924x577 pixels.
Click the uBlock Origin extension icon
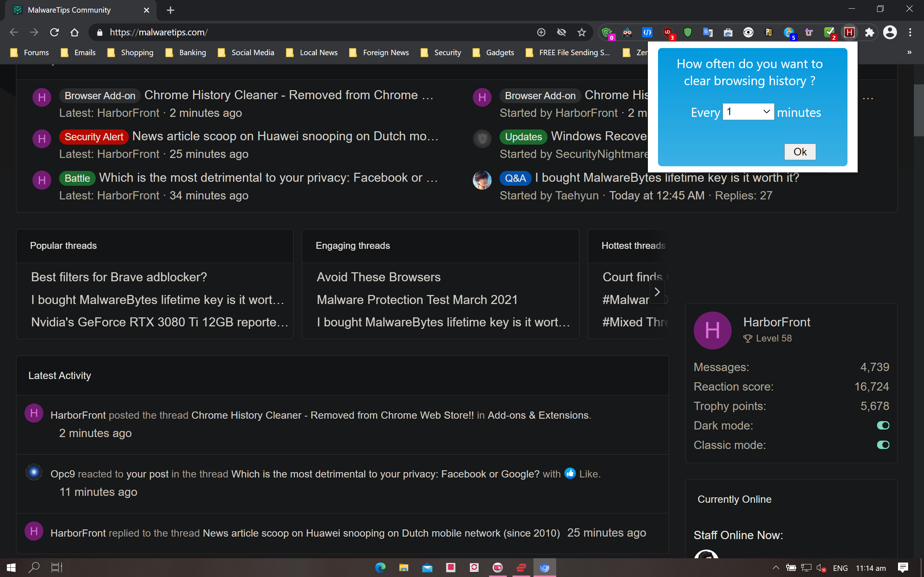pos(668,32)
